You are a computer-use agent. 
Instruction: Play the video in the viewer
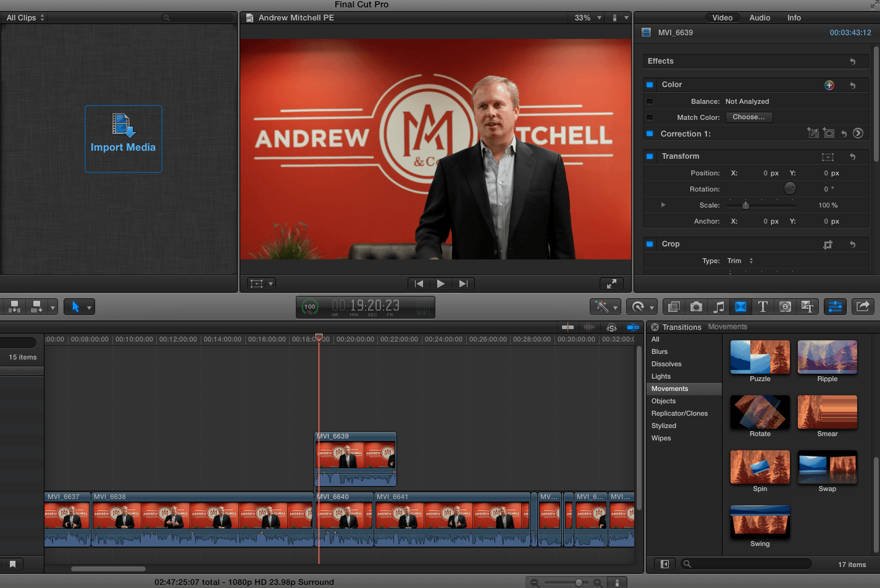pyautogui.click(x=440, y=283)
